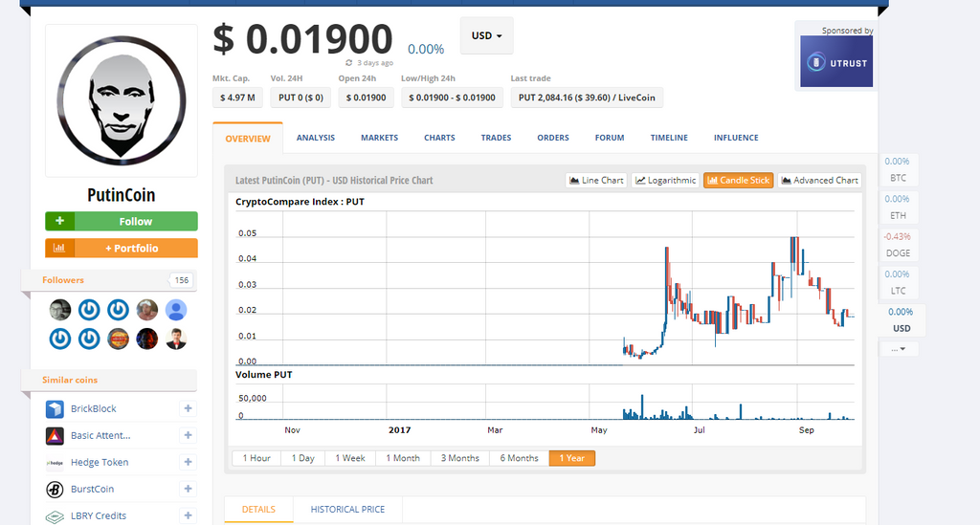Select the BTC price conversion tab
This screenshot has height=525, width=980.
click(x=898, y=169)
